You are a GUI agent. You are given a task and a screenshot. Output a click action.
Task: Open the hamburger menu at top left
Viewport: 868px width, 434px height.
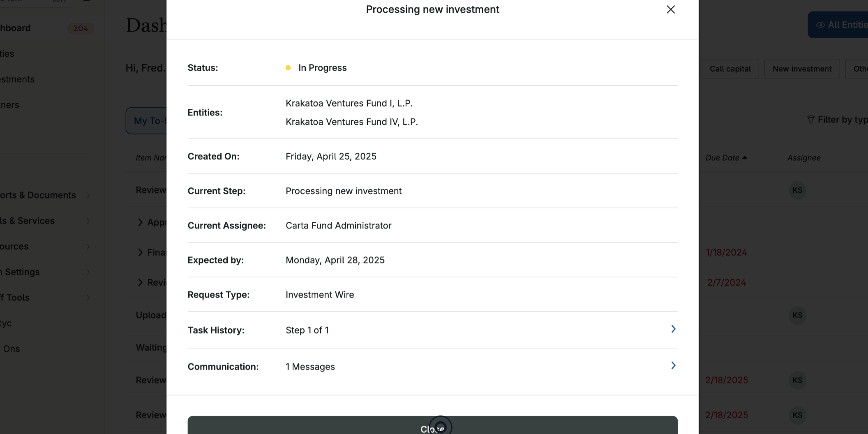tap(86, 1)
